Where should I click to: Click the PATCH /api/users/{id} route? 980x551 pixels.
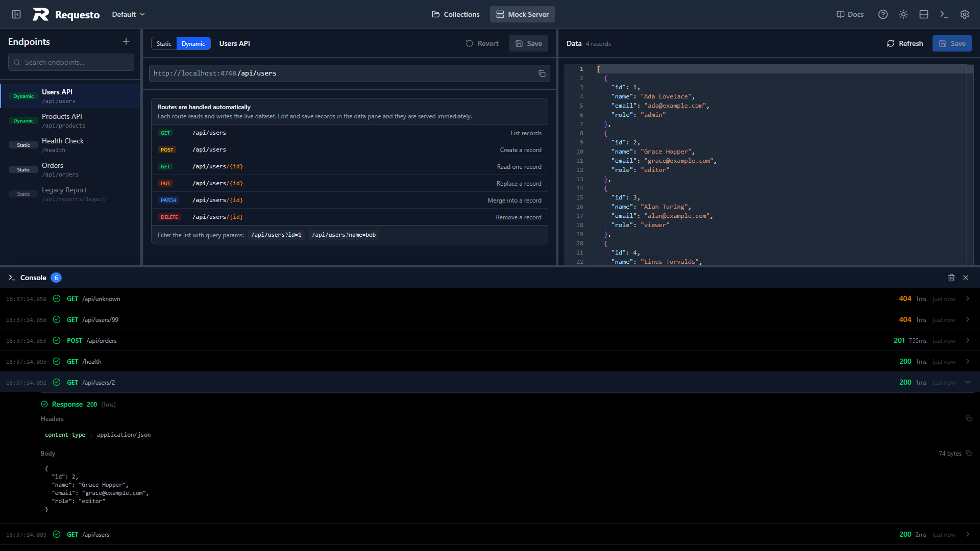click(x=350, y=200)
